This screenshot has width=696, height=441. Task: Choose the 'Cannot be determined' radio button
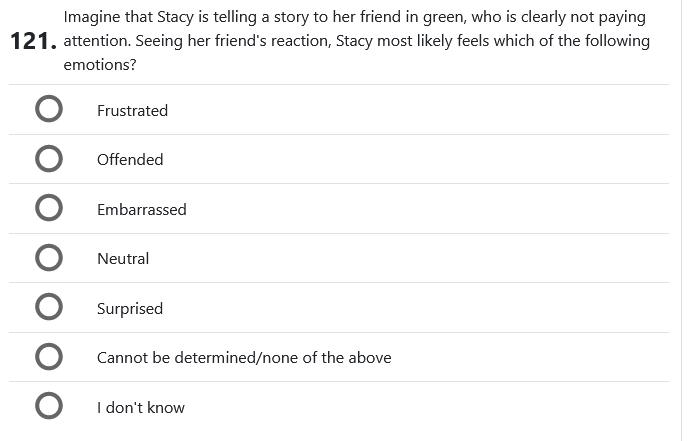[x=49, y=357]
